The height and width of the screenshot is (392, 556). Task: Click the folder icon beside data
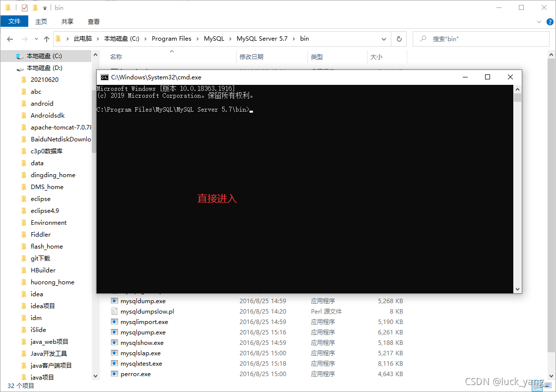pos(24,163)
